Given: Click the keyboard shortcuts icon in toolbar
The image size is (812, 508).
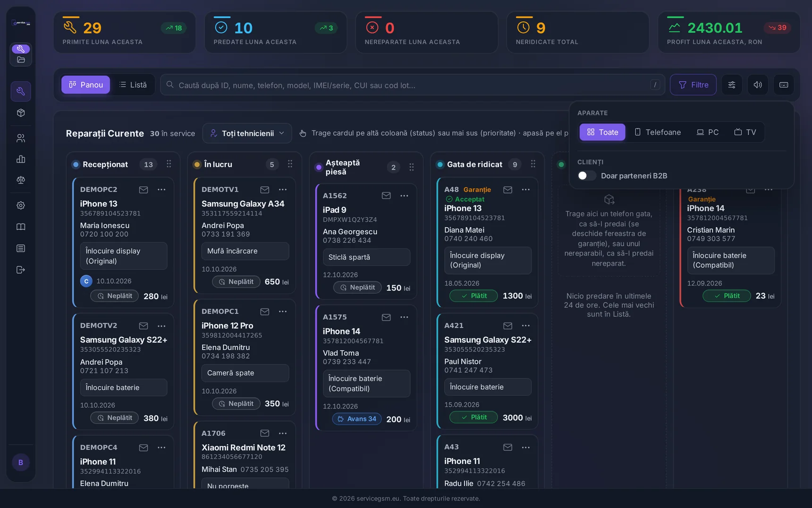Looking at the screenshot, I should [784, 85].
